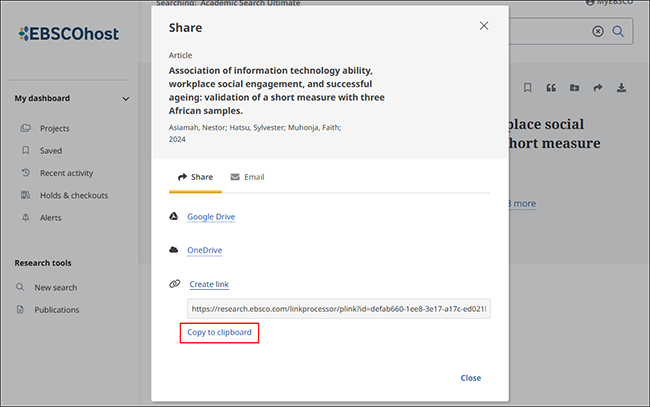Collapse the My dashboard section chevron
This screenshot has height=407, width=650.
(x=126, y=99)
